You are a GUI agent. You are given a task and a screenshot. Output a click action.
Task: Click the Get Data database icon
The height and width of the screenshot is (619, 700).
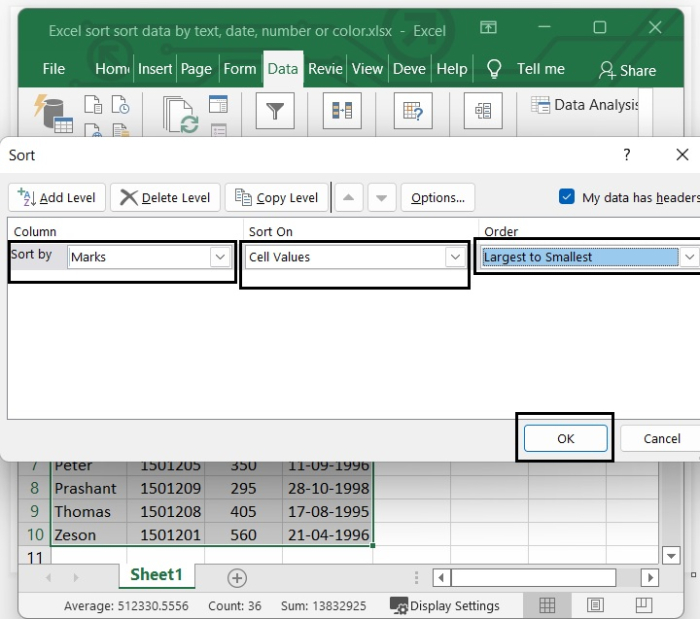tap(52, 112)
